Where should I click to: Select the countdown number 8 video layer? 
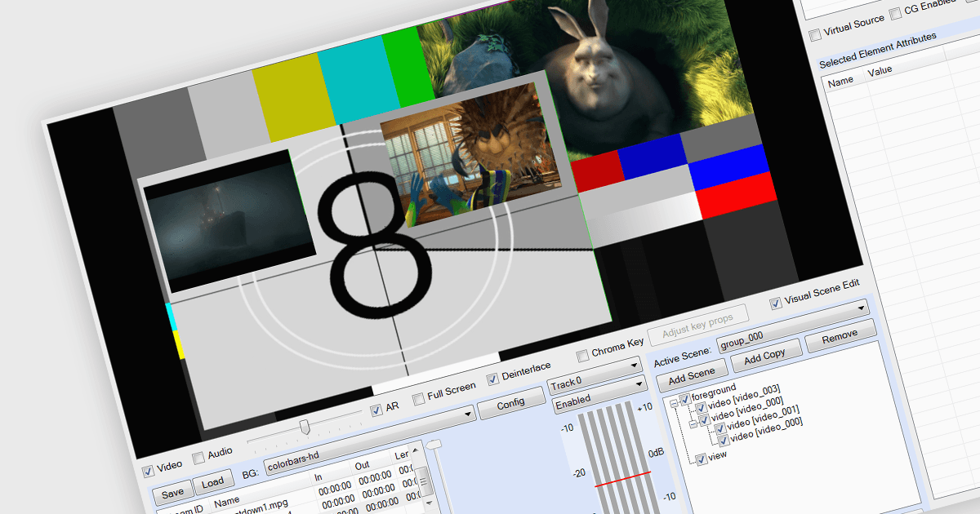tap(376, 245)
